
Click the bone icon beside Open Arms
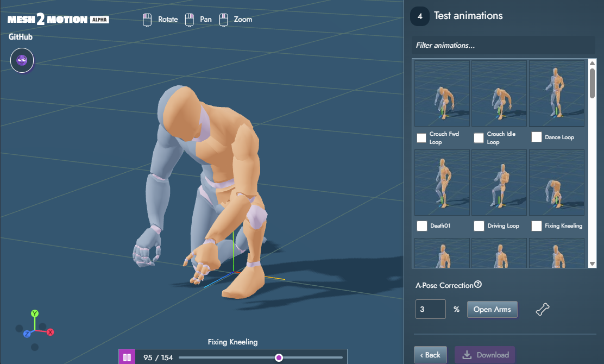point(543,309)
